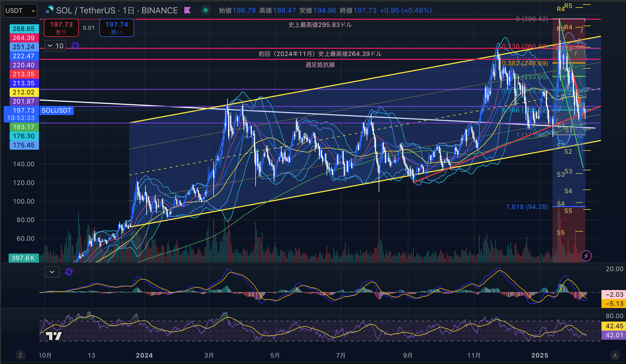Viewport: 626px width, 364px height.
Task: Click the 176.30 price label
Action: (24, 136)
